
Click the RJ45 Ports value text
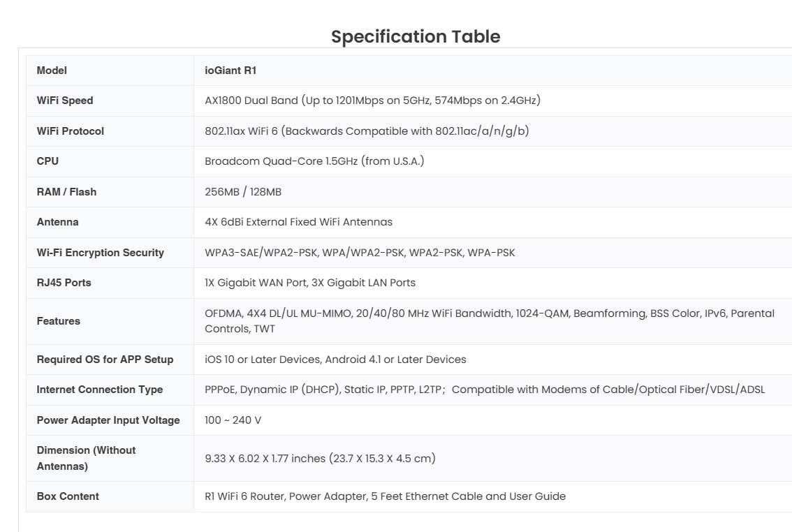[310, 283]
